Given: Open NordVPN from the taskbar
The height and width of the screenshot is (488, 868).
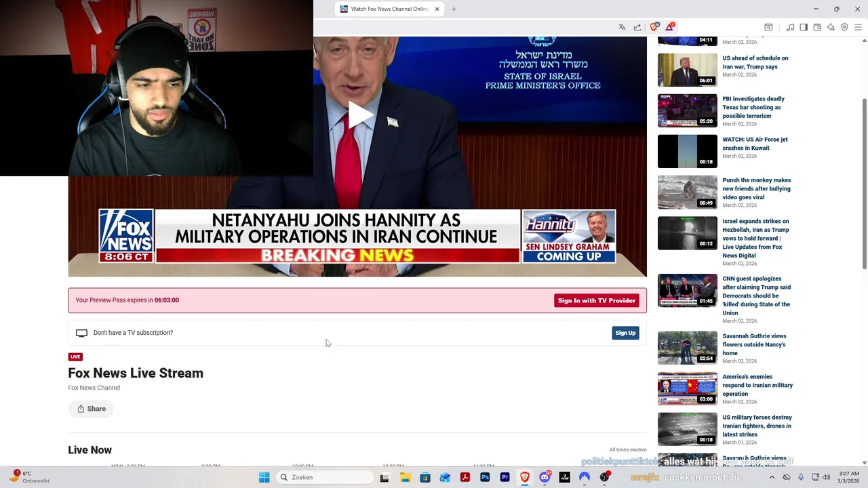Looking at the screenshot, I should [x=585, y=477].
